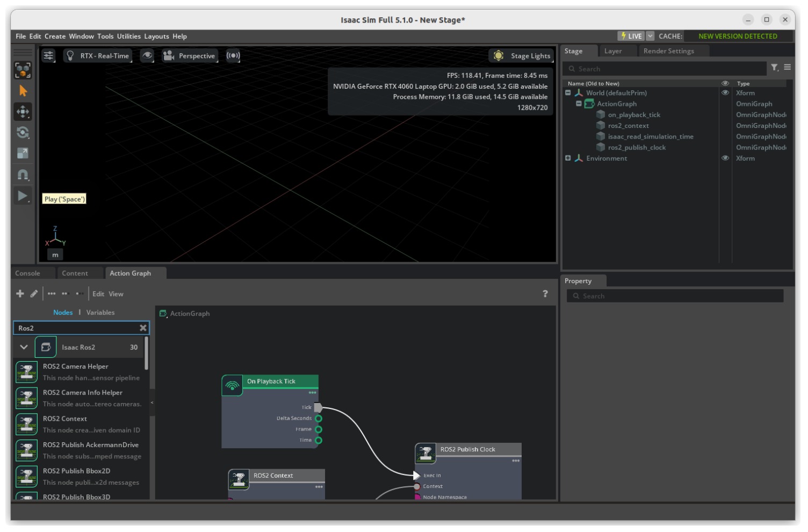Open viewport settings sliders icon

[x=49, y=56]
